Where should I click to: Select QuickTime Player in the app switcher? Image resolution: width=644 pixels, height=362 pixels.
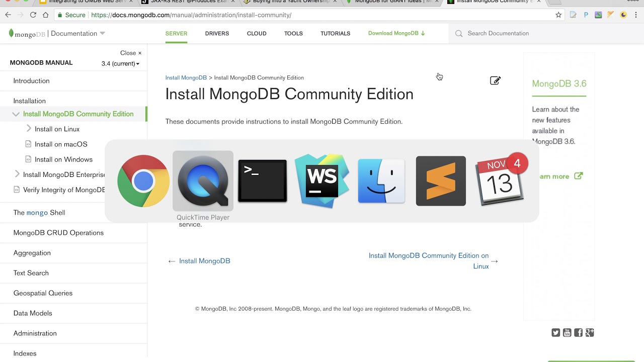pos(203,181)
